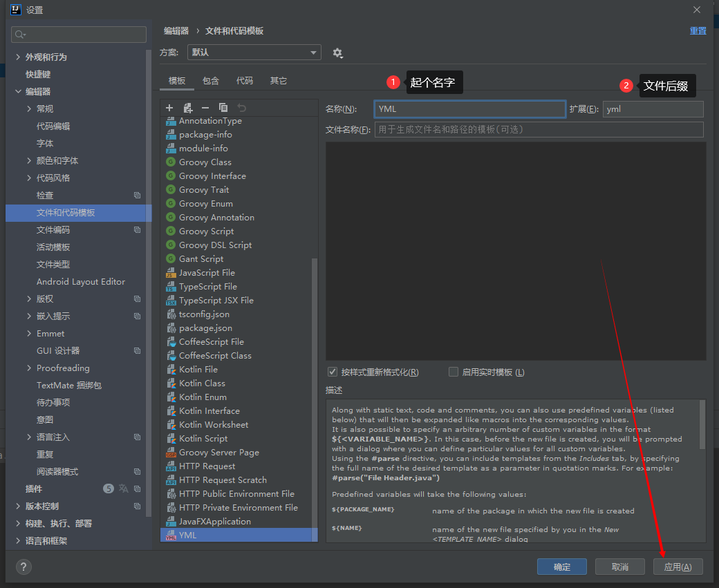Toggle the reformat according to style checkbox
The image size is (719, 588).
click(333, 372)
